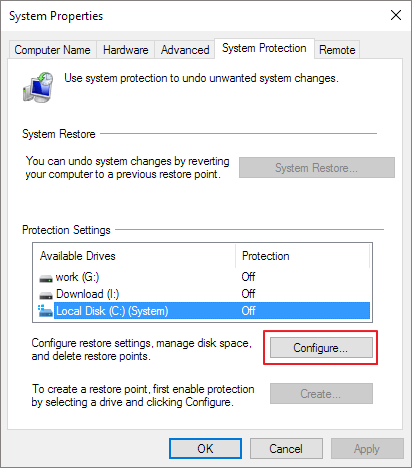This screenshot has width=412, height=468.
Task: Go to the Advanced tab
Action: pos(185,50)
